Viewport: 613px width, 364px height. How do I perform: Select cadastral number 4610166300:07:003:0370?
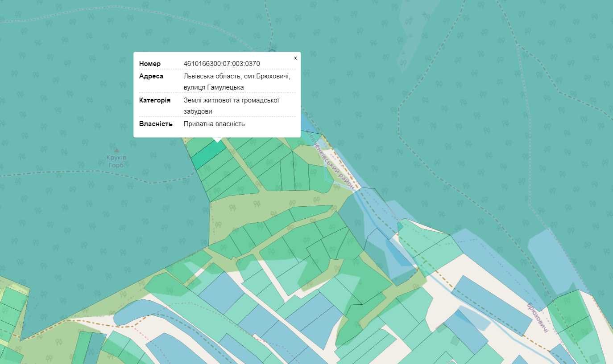(222, 64)
